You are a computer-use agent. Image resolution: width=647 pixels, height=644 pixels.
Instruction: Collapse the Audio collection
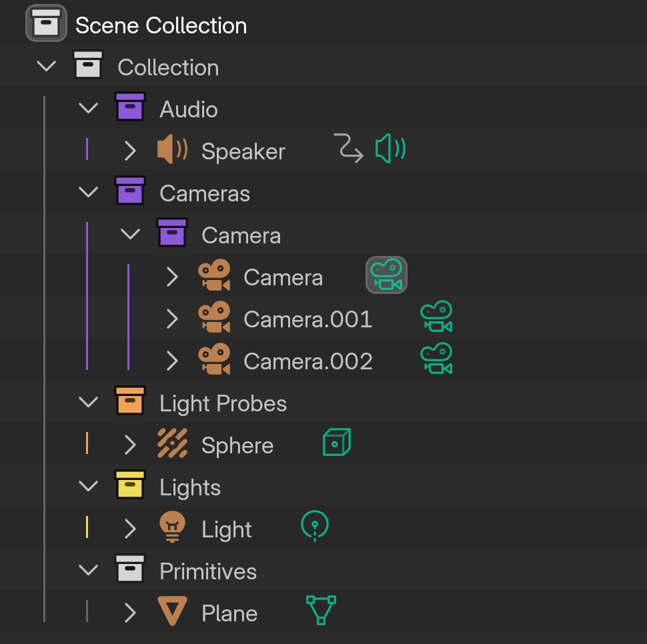[x=88, y=108]
